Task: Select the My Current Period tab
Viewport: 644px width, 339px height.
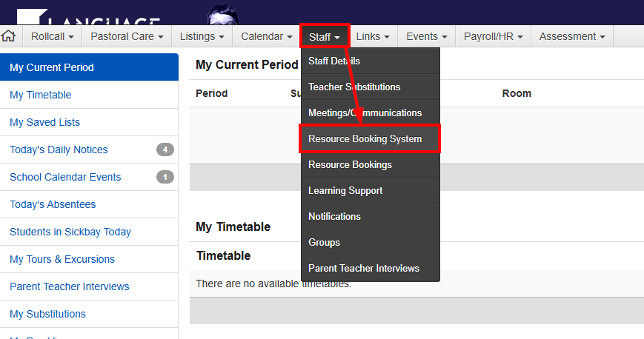Action: tap(52, 67)
